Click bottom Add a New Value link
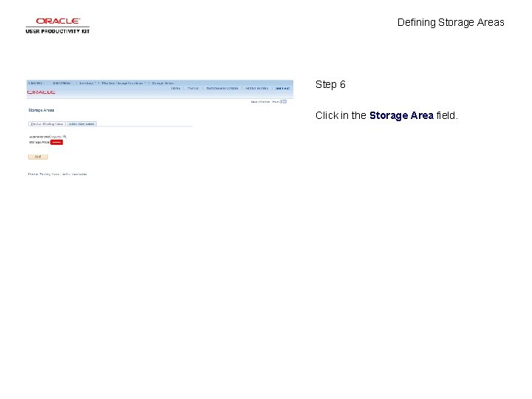Screen dimensions: 532x399 75,174
